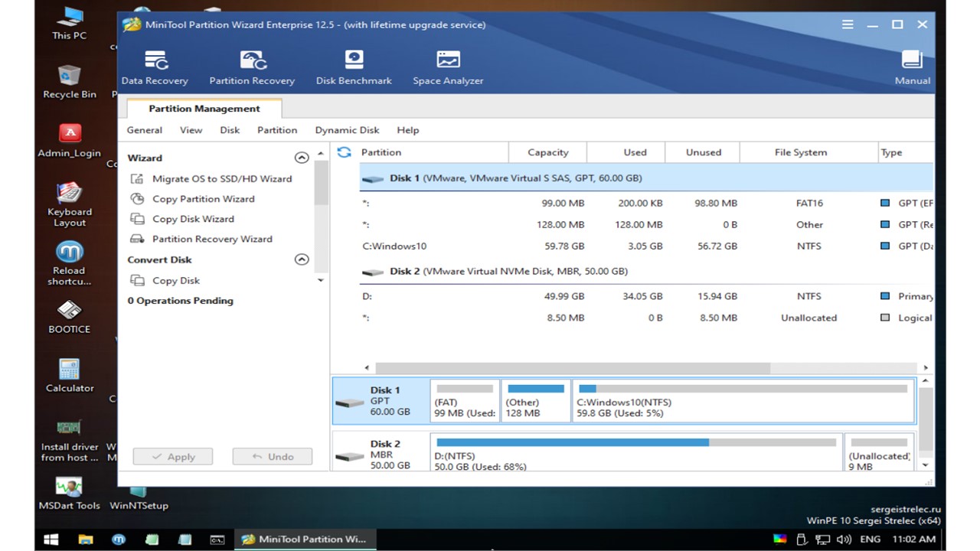Image resolution: width=980 pixels, height=551 pixels.
Task: Select the 8.50 MB Unallocated row
Action: [647, 318]
